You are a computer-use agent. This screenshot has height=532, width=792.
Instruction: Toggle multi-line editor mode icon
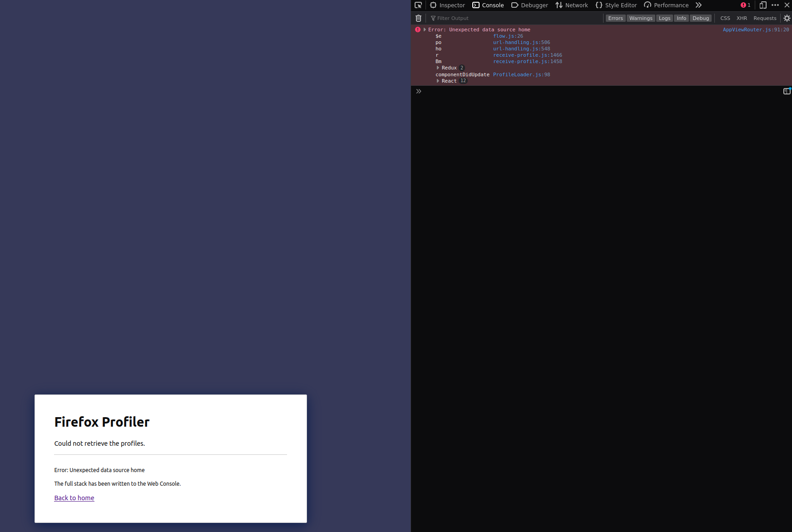pos(787,91)
